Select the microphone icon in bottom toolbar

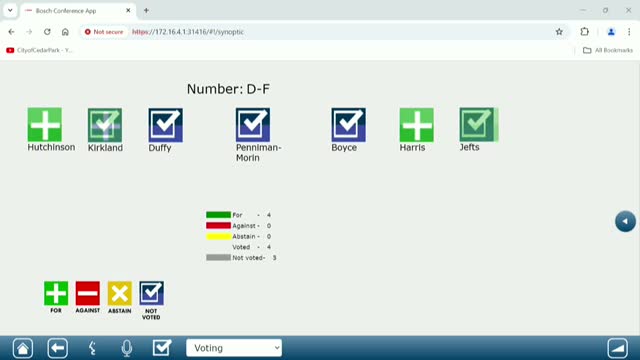(x=127, y=348)
